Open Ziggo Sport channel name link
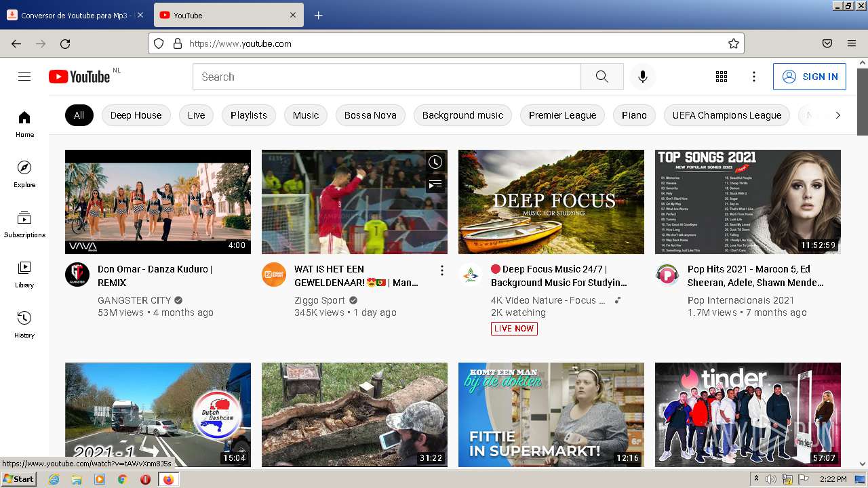868x488 pixels. pos(319,300)
